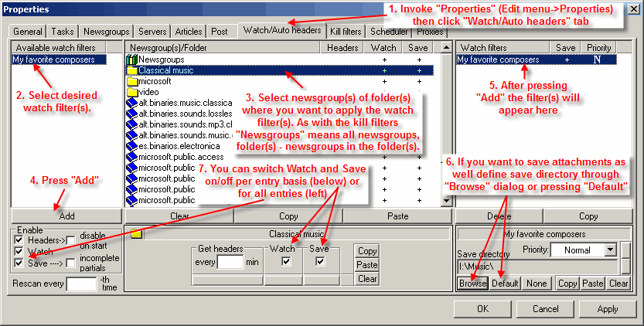644x326 pixels.
Task: Click the video folder icon
Action: point(131,92)
